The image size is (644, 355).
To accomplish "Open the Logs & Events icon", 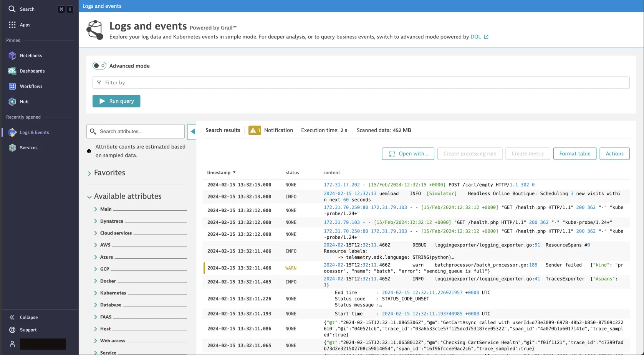I will pyautogui.click(x=12, y=132).
